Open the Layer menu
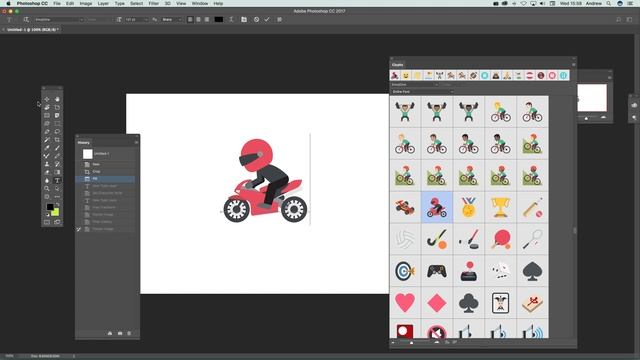The height and width of the screenshot is (360, 640). (103, 3)
